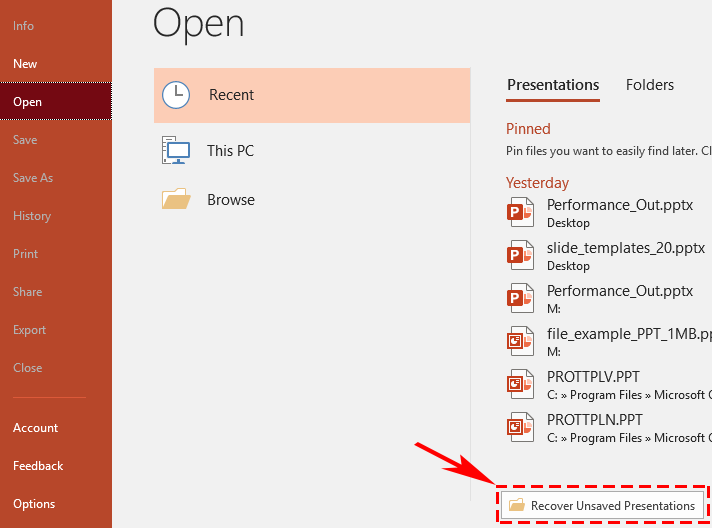Viewport: 712px width, 528px height.
Task: Open the Feedback page
Action: (38, 466)
